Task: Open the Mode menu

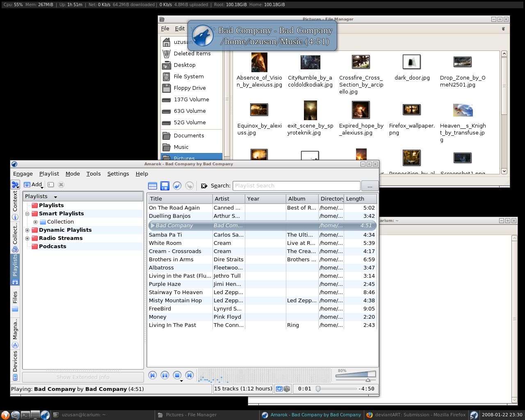Action: (73, 174)
